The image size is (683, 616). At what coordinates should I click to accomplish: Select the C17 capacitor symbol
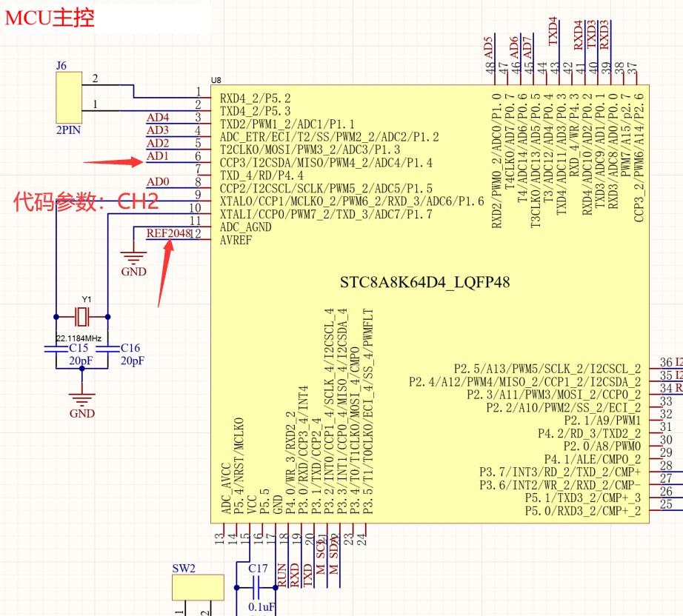[256, 588]
